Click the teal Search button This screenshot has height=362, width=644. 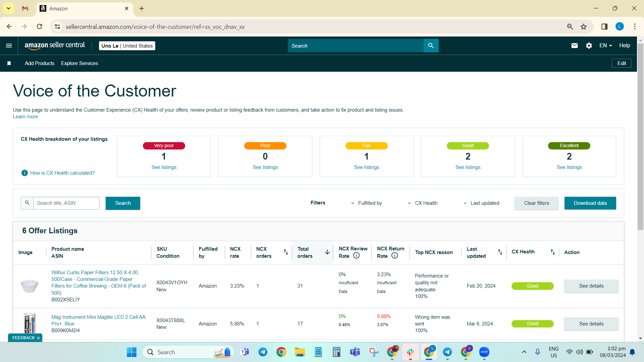click(123, 203)
